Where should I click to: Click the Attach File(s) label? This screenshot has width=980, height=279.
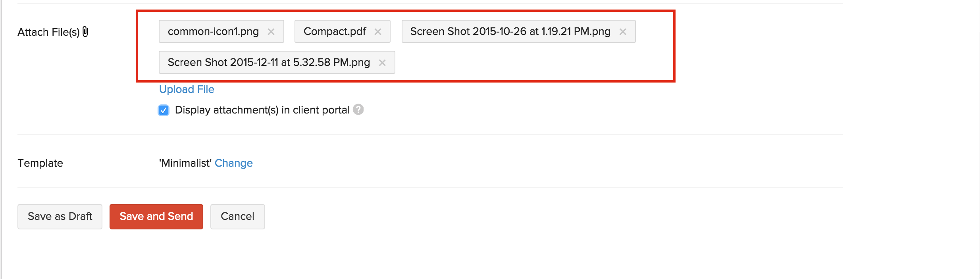(x=48, y=32)
